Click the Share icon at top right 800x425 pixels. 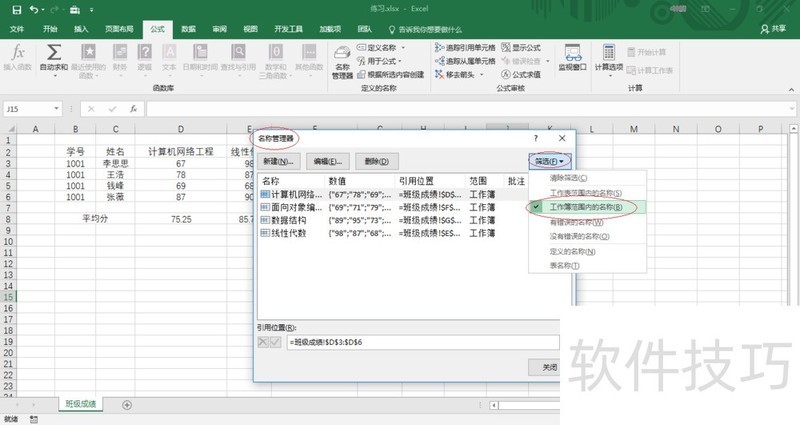point(773,29)
